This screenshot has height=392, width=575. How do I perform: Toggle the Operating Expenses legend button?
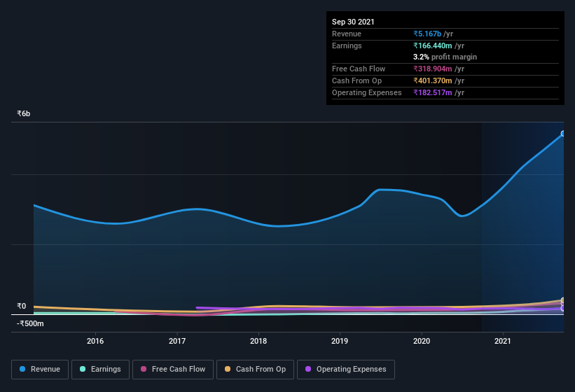point(346,370)
